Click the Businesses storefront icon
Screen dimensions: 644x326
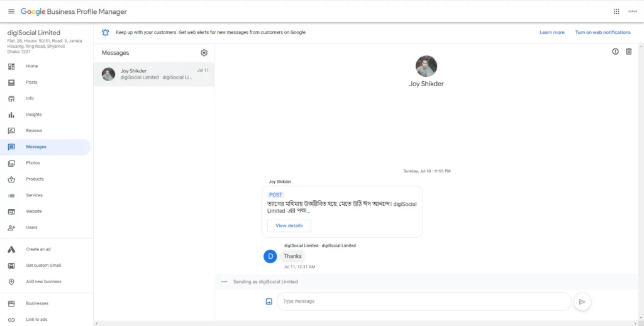point(11,303)
